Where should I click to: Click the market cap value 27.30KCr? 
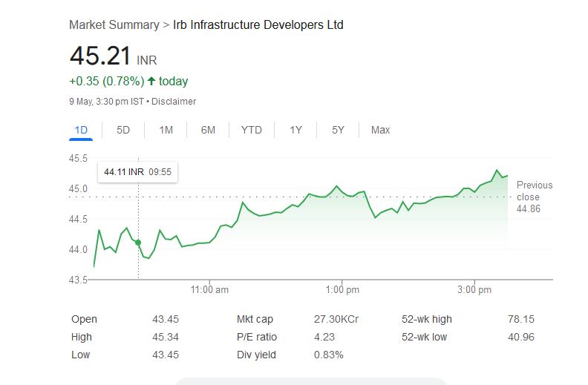(x=336, y=319)
